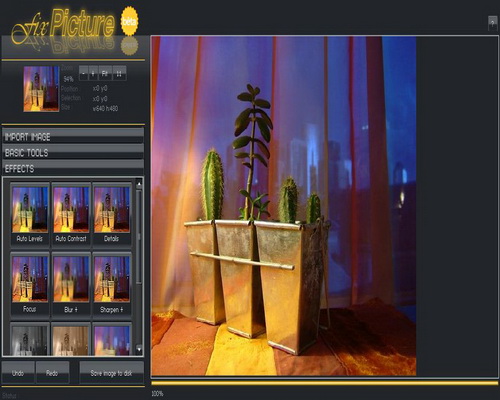Screen dimensions: 500x400
Task: Expand the BASIC TOOLS section
Action: (73, 152)
